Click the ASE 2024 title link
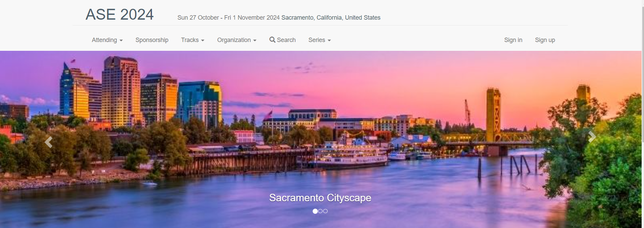Viewport: 644px width, 228px height. click(x=120, y=15)
